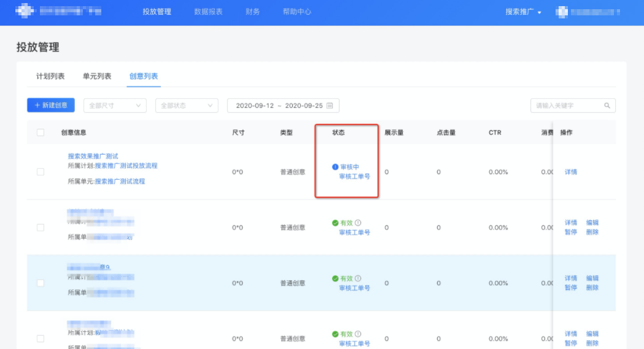Screen dimensions: 644x349
Task: Expand the 搜索推广 dropdown in header
Action: (523, 12)
